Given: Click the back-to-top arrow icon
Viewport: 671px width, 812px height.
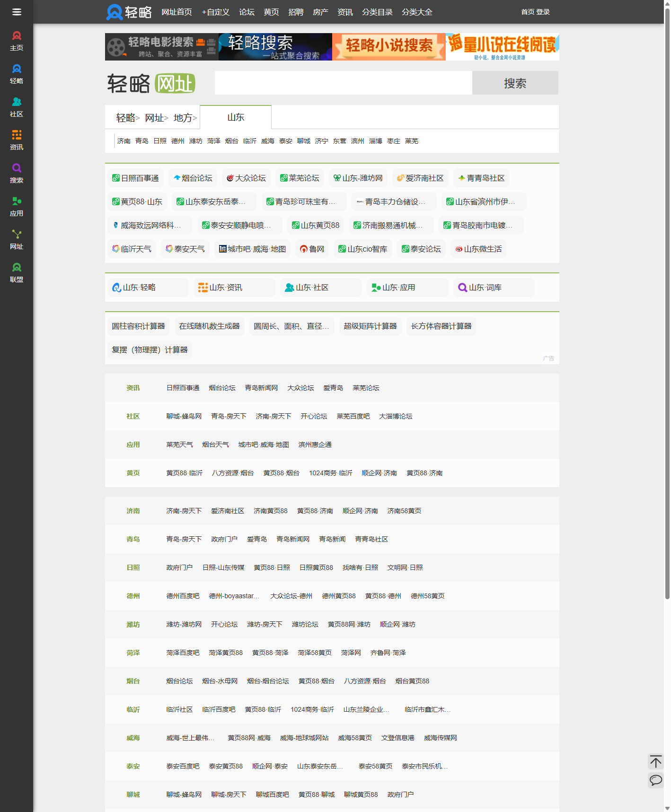Looking at the screenshot, I should pyautogui.click(x=655, y=761).
